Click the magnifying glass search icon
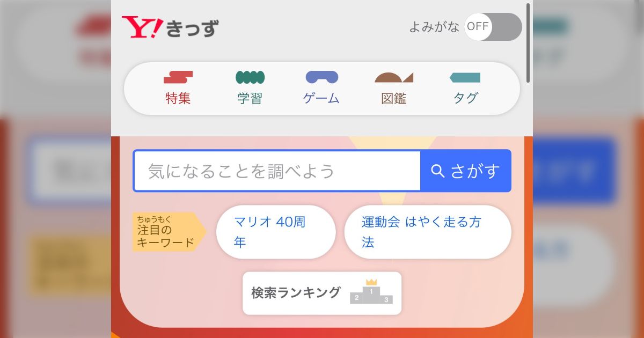This screenshot has height=338, width=644. pyautogui.click(x=438, y=171)
